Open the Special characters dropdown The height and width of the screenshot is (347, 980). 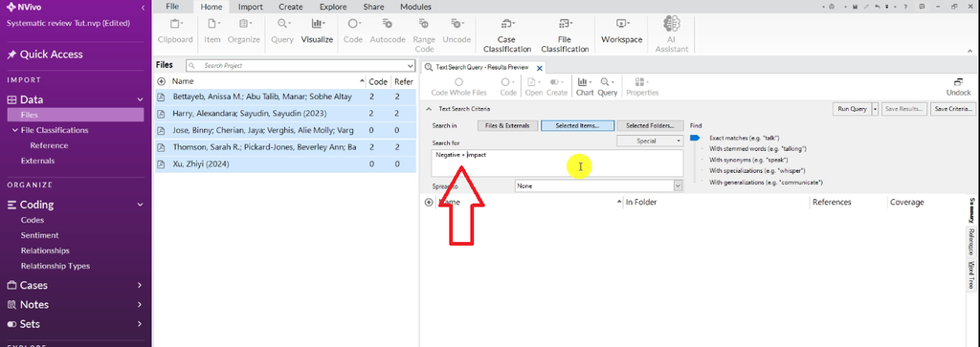coord(650,141)
